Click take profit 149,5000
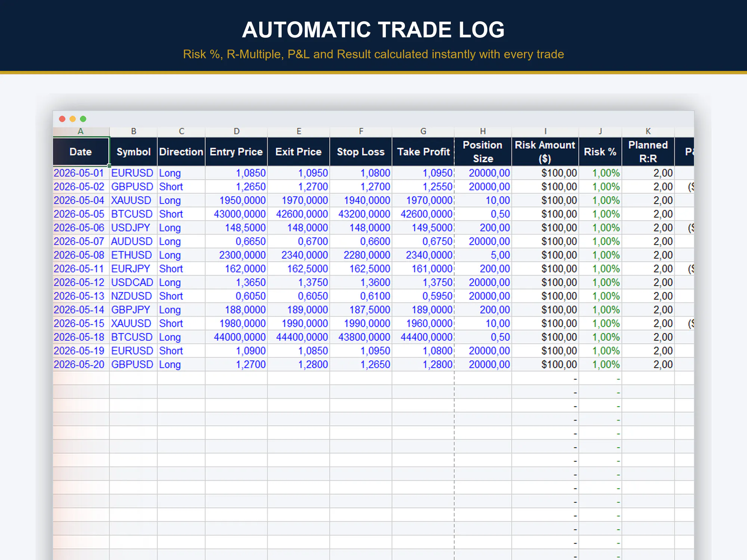 pos(423,228)
